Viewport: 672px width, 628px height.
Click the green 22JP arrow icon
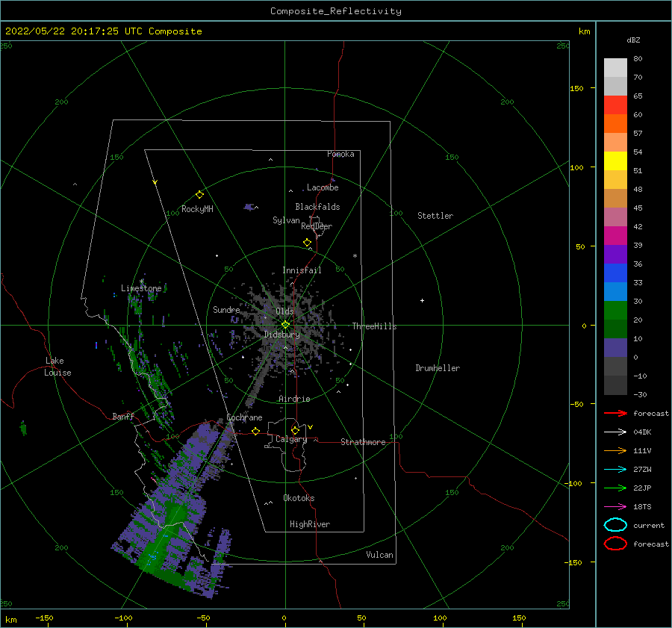tap(615, 488)
